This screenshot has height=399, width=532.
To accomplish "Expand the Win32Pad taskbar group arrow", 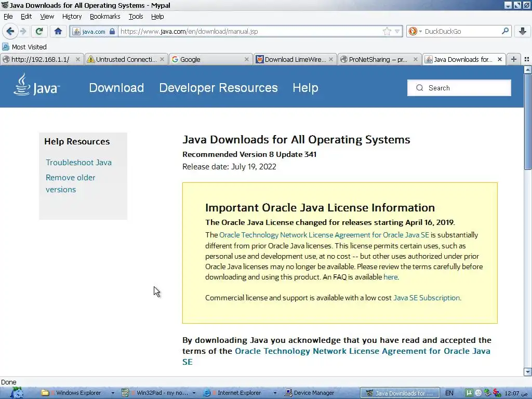I will click(x=194, y=393).
